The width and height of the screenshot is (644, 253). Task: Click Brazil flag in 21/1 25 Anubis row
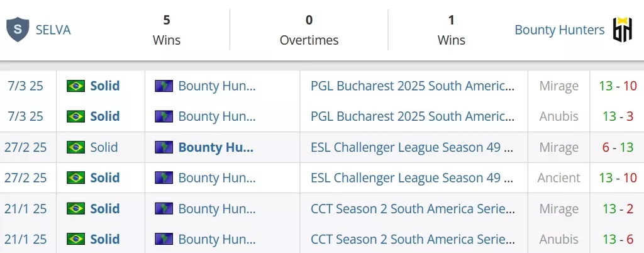[x=75, y=239]
